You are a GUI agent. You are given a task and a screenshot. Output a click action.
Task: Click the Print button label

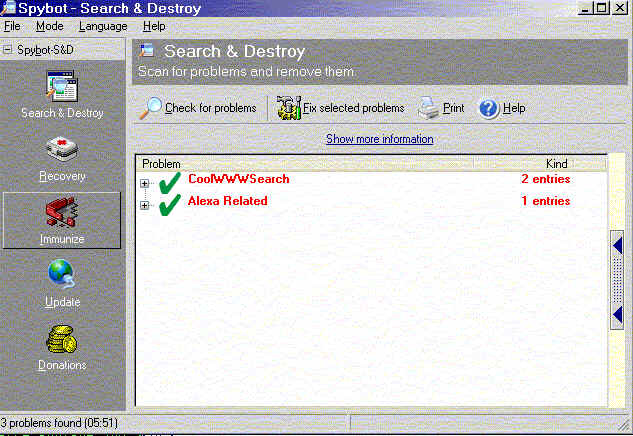tap(454, 108)
